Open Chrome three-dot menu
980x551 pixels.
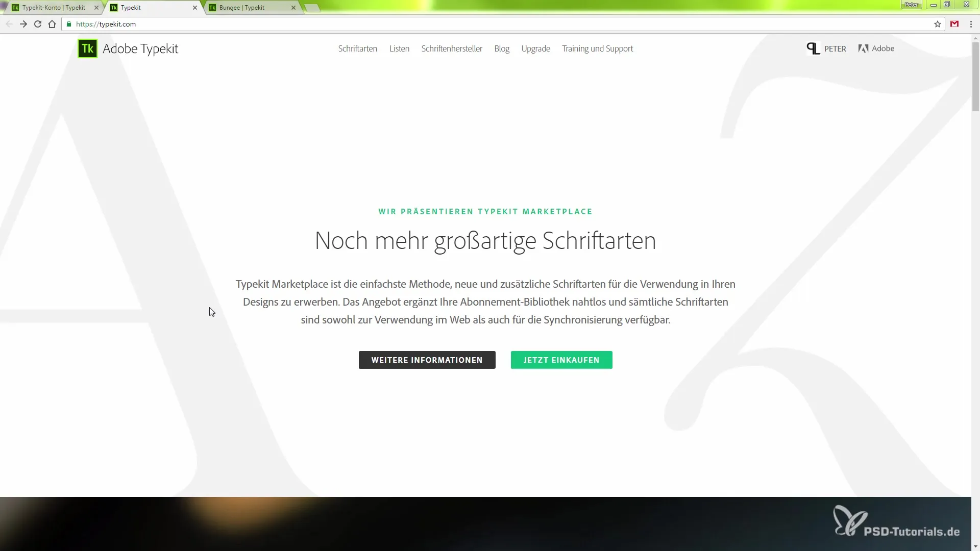coord(971,24)
